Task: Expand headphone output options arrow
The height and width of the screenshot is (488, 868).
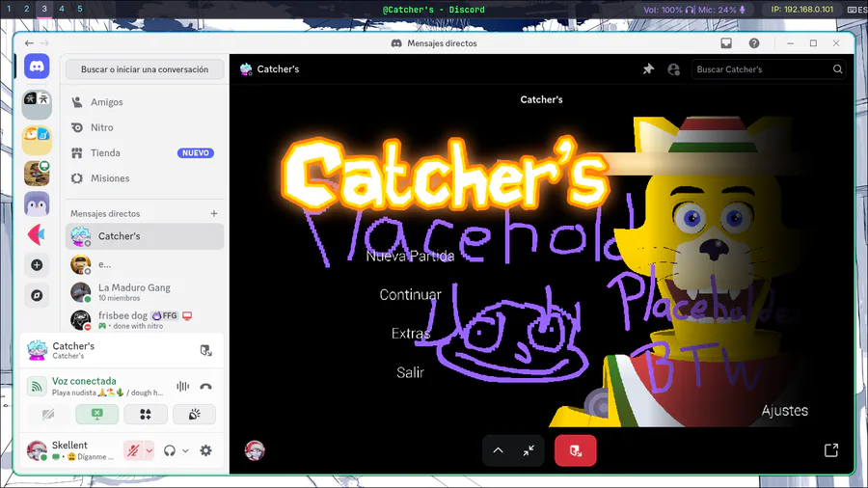Action: pyautogui.click(x=185, y=450)
